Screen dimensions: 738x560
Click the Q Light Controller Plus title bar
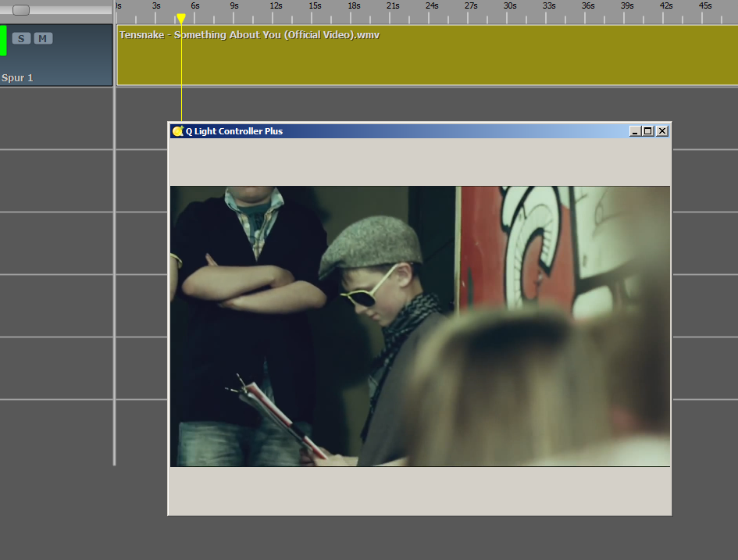pyautogui.click(x=420, y=131)
